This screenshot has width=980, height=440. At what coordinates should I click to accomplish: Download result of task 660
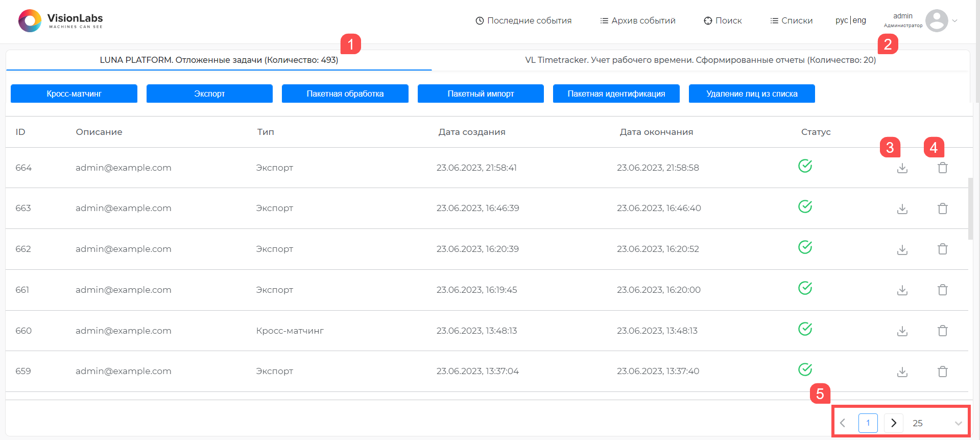(902, 331)
